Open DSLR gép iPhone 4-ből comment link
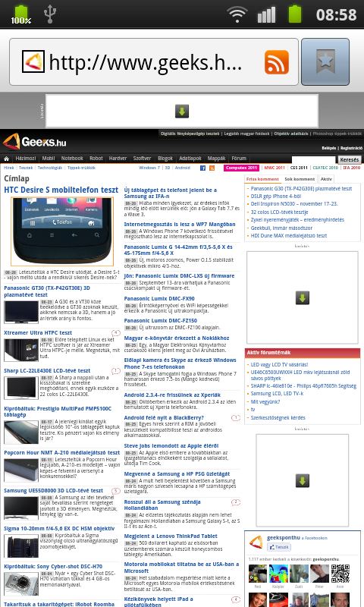This screenshot has height=607, width=364. [276, 197]
